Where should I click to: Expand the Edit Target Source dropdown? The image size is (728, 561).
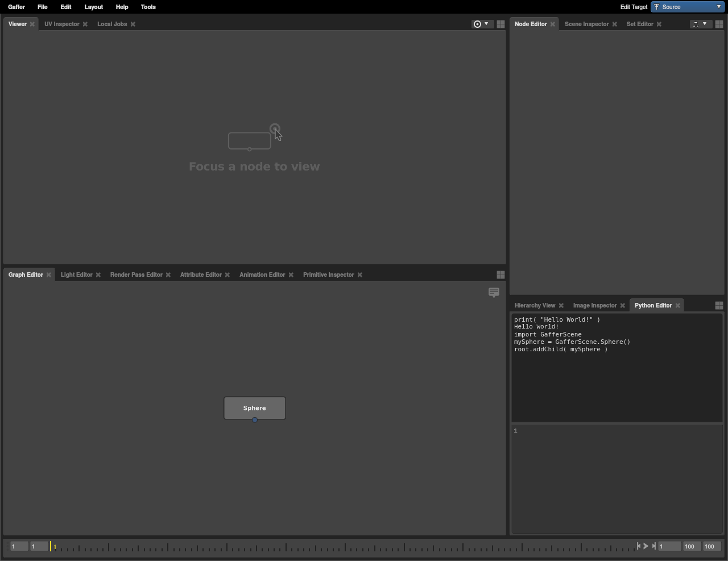pyautogui.click(x=688, y=7)
